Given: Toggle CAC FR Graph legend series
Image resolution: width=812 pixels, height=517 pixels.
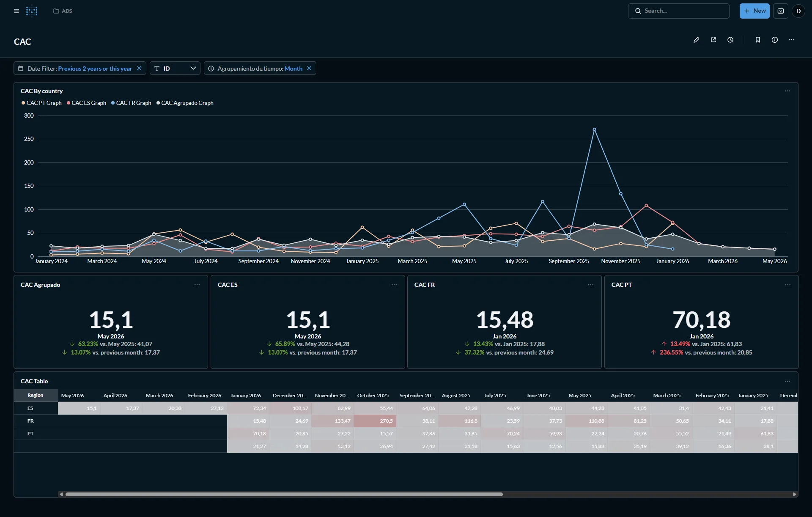Looking at the screenshot, I should point(131,103).
